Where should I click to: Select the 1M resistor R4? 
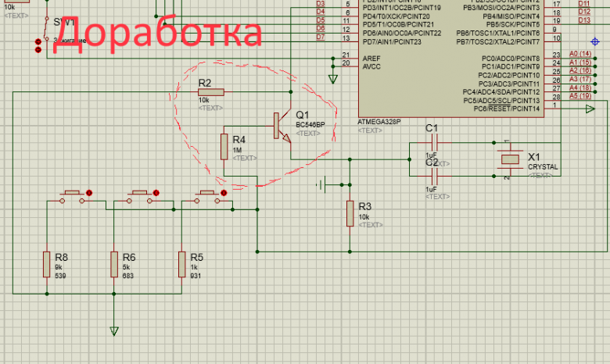point(224,145)
